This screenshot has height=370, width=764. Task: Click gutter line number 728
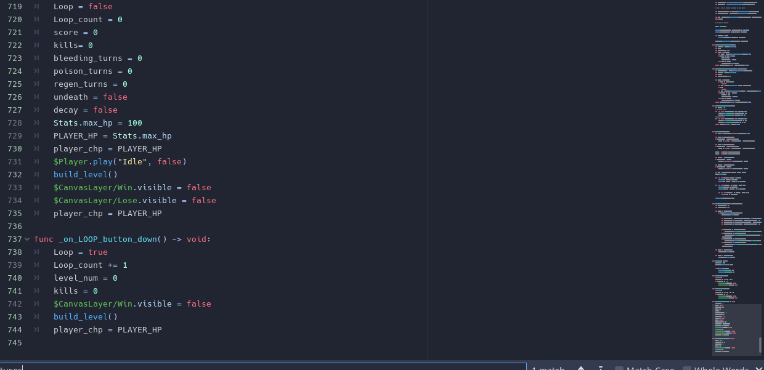tap(14, 123)
